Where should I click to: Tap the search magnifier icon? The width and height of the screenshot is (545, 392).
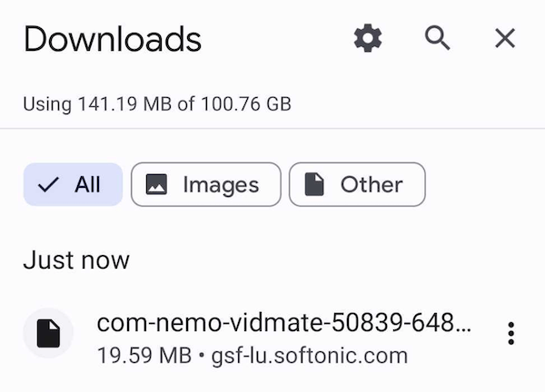(437, 38)
